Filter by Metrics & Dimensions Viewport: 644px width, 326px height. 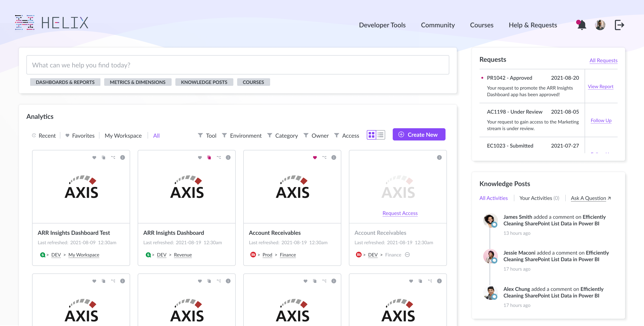[137, 82]
